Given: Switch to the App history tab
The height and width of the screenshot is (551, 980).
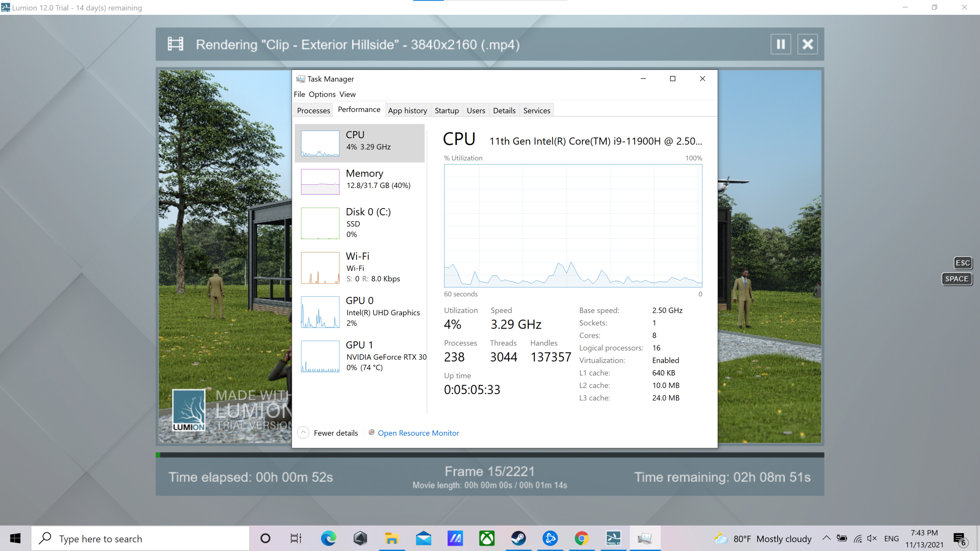Looking at the screenshot, I should point(408,110).
